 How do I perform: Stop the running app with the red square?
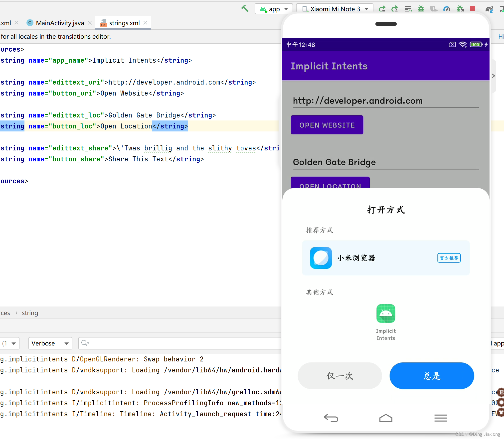[473, 9]
